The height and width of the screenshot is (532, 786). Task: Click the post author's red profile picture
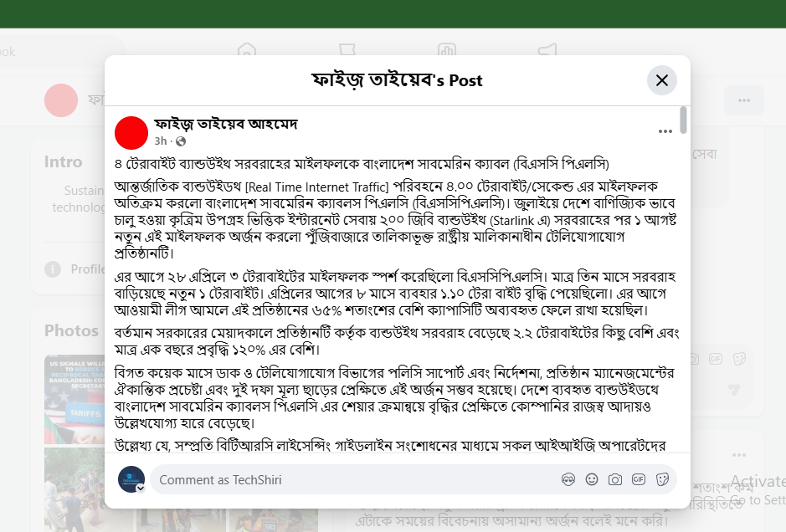[131, 133]
